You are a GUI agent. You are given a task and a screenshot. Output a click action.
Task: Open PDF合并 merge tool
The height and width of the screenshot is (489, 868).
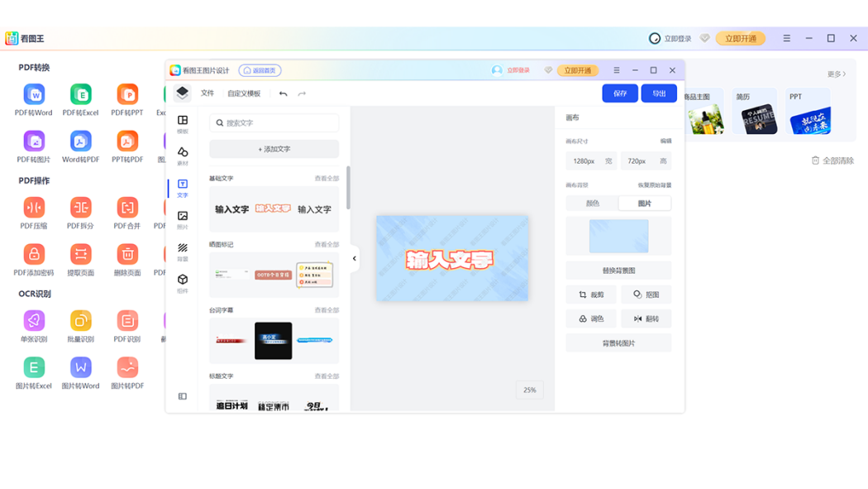(x=127, y=213)
